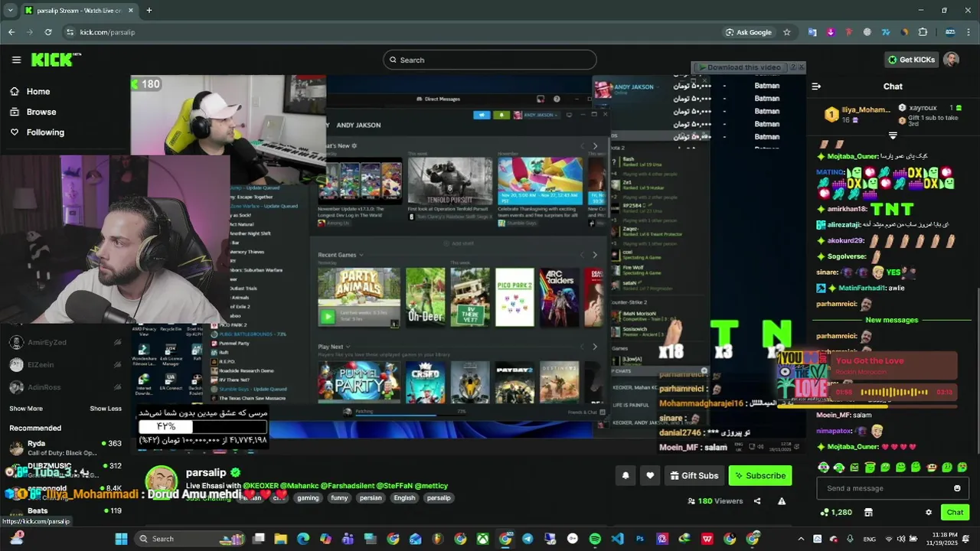Select the funny tag
The height and width of the screenshot is (551, 980).
pos(339,497)
